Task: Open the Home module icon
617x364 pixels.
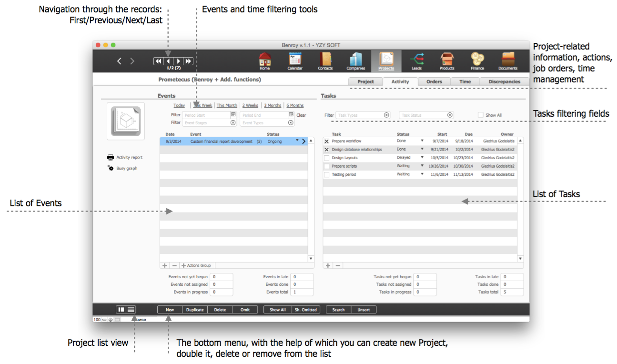Action: point(265,60)
